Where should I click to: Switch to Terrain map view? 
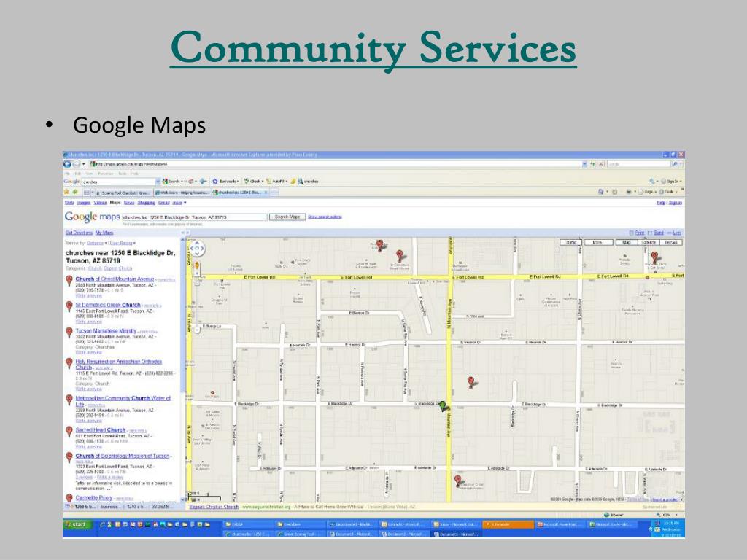point(671,242)
